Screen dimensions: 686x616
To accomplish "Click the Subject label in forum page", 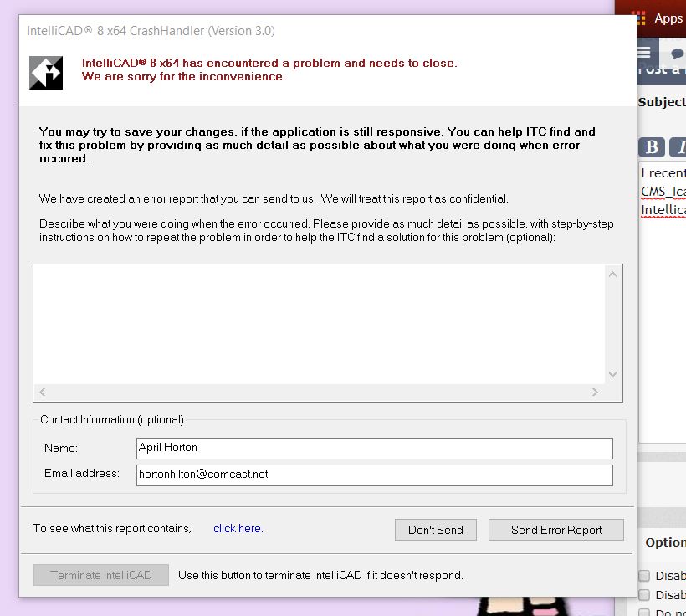I will [x=662, y=102].
